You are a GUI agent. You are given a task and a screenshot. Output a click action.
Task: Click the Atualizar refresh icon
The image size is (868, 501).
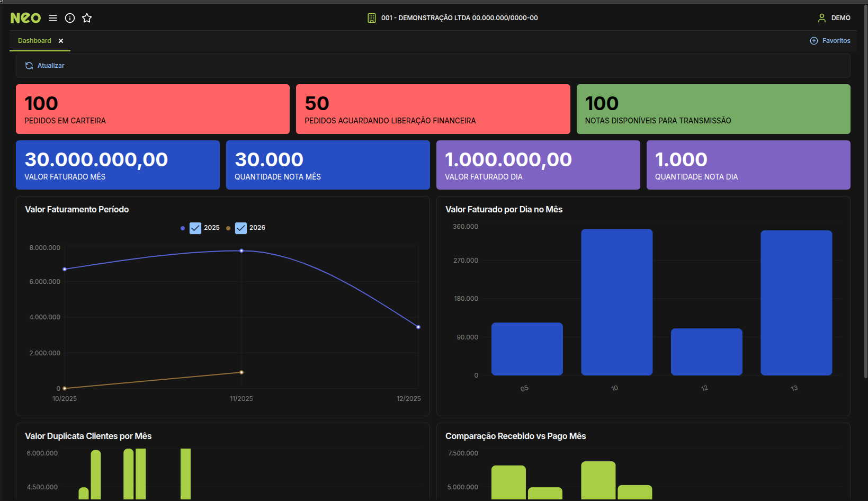coord(29,66)
